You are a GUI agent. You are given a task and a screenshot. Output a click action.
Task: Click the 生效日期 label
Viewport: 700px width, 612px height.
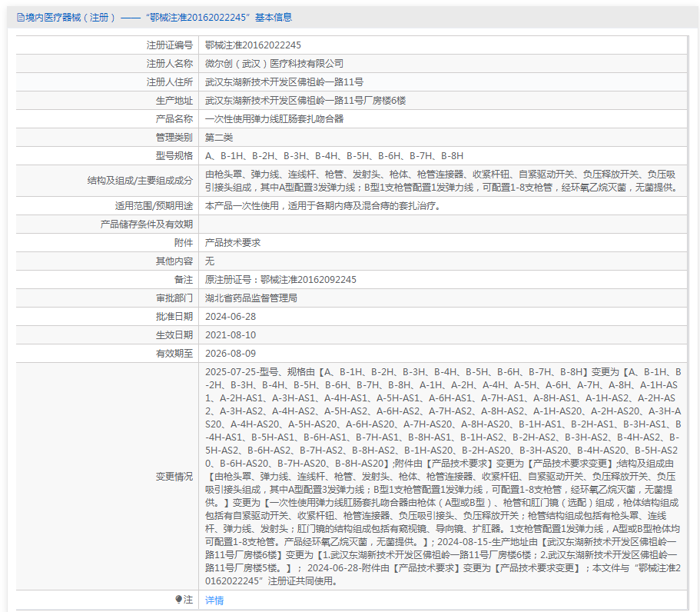(x=174, y=335)
